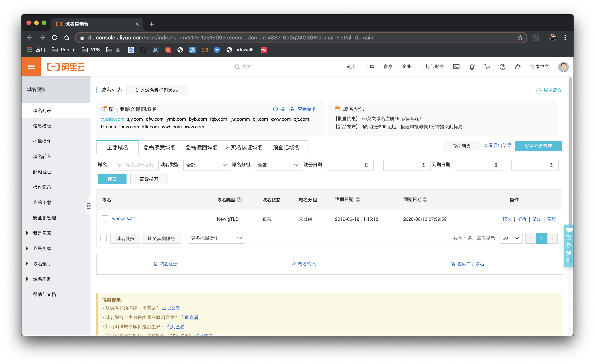Viewport: 595px width, 364px height.
Task: Focus the 域名 search input
Action: (135, 165)
